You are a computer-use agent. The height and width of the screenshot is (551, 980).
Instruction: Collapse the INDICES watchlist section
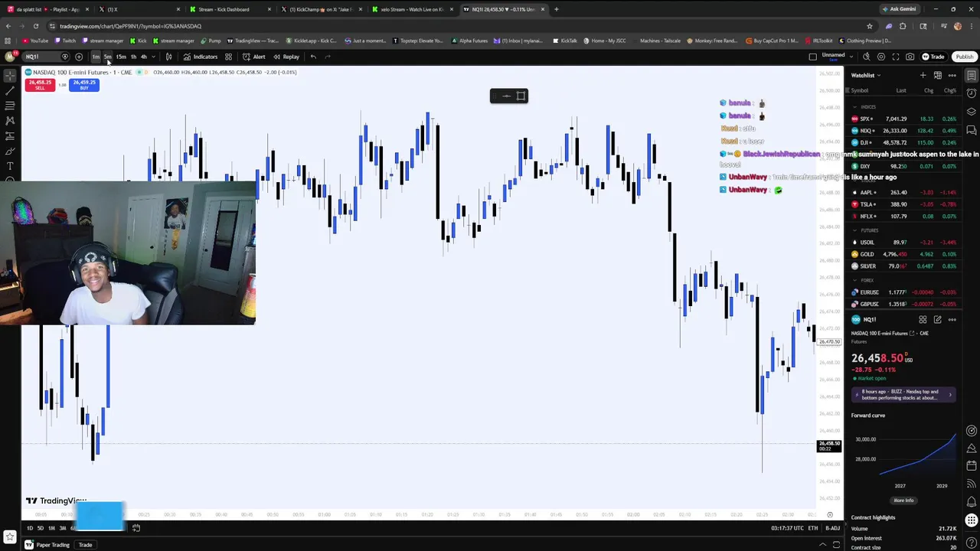(x=854, y=107)
